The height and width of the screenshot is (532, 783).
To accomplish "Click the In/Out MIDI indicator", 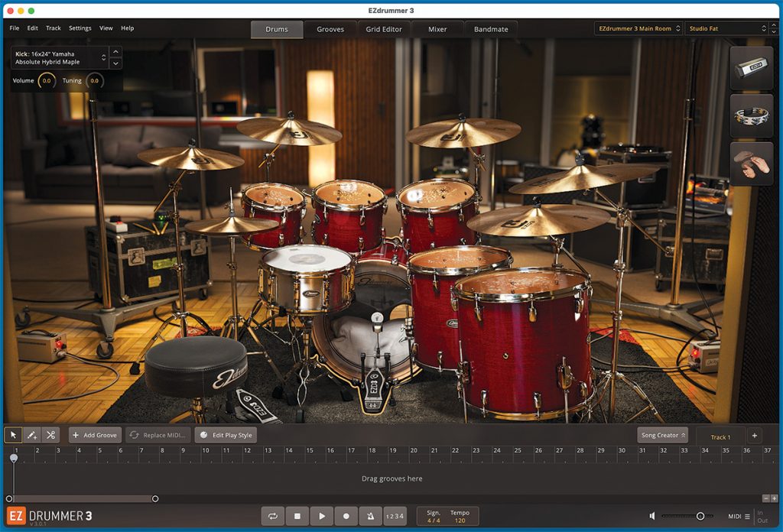I will click(762, 517).
